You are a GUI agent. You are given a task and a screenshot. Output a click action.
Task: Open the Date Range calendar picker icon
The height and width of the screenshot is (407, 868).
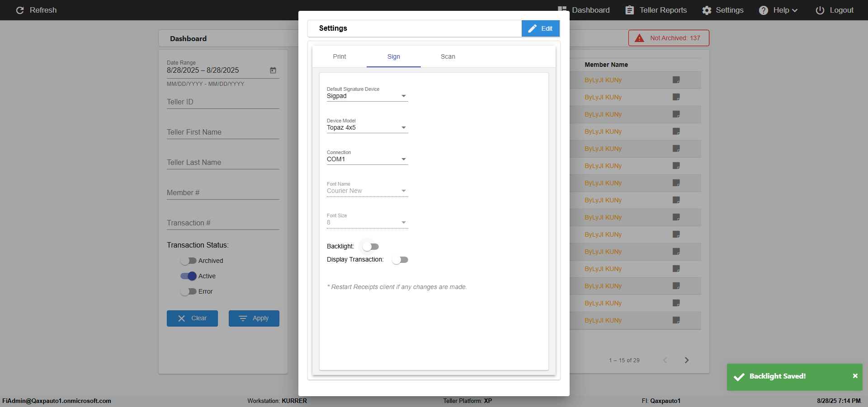tap(273, 70)
